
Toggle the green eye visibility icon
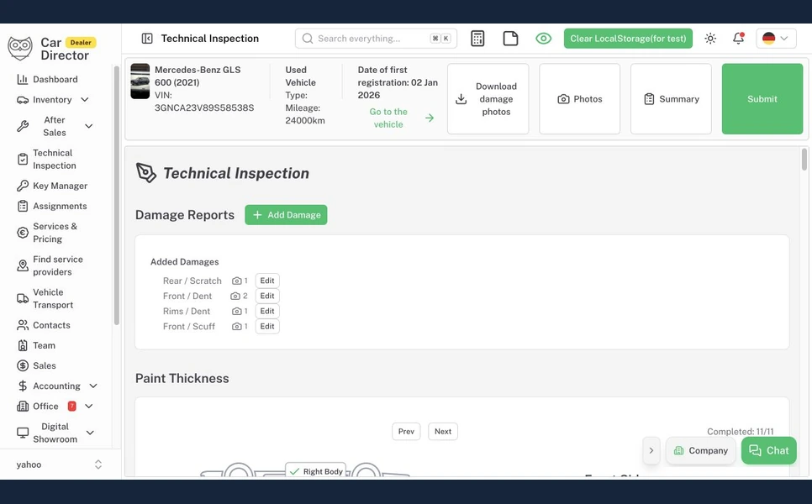tap(543, 39)
